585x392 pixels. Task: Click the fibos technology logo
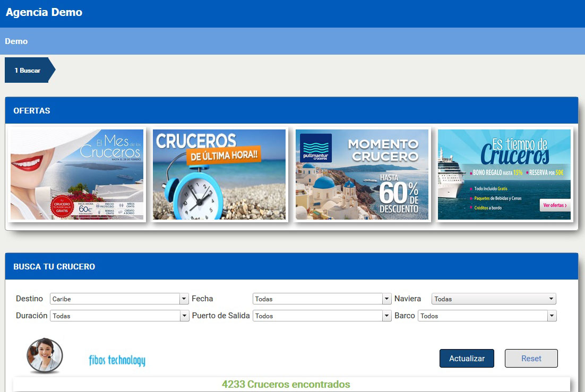[117, 361]
